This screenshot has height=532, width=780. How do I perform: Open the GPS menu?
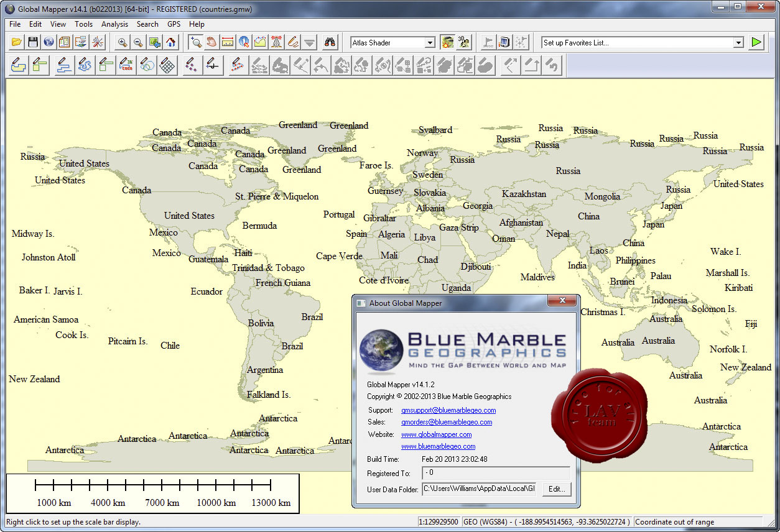point(174,24)
